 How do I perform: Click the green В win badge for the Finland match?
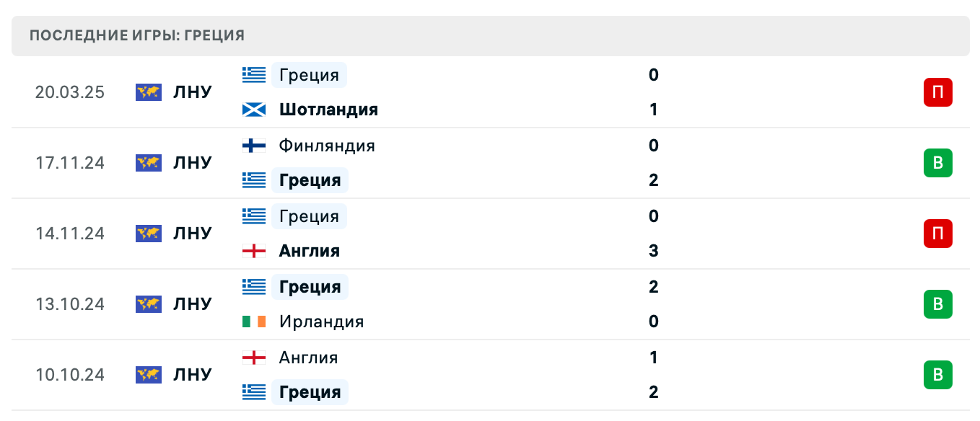(937, 163)
